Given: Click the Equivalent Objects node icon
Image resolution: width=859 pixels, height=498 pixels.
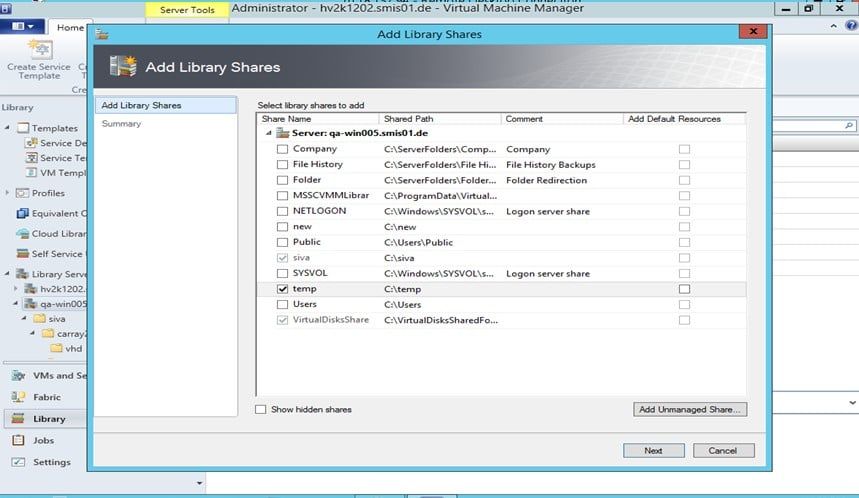Looking at the screenshot, I should pos(23,213).
